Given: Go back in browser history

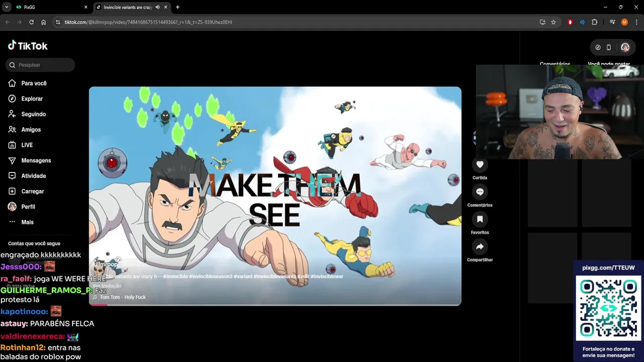Looking at the screenshot, I should 7,22.
